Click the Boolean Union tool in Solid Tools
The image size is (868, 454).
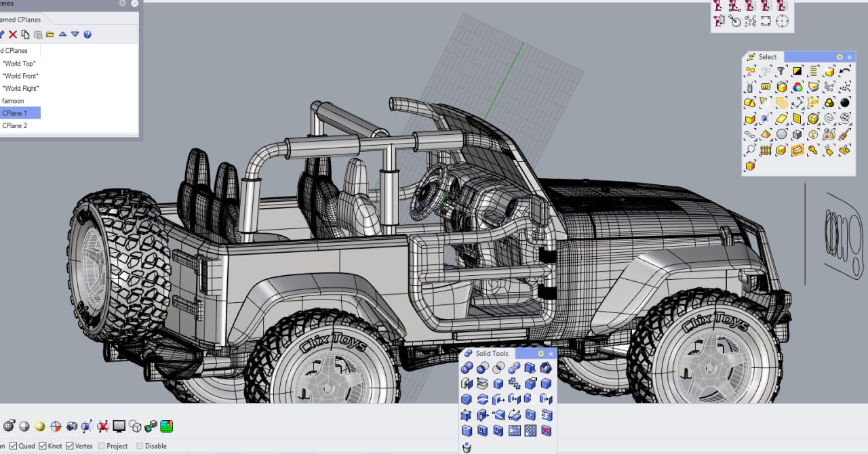click(x=467, y=368)
